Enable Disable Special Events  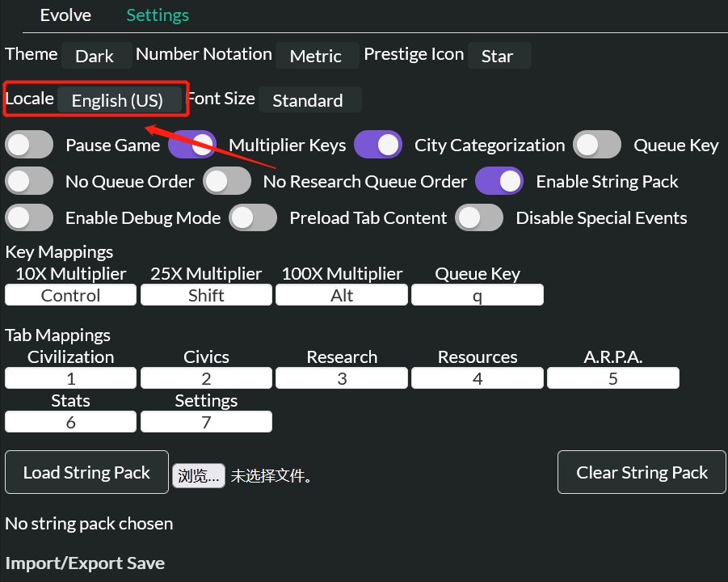pos(479,217)
